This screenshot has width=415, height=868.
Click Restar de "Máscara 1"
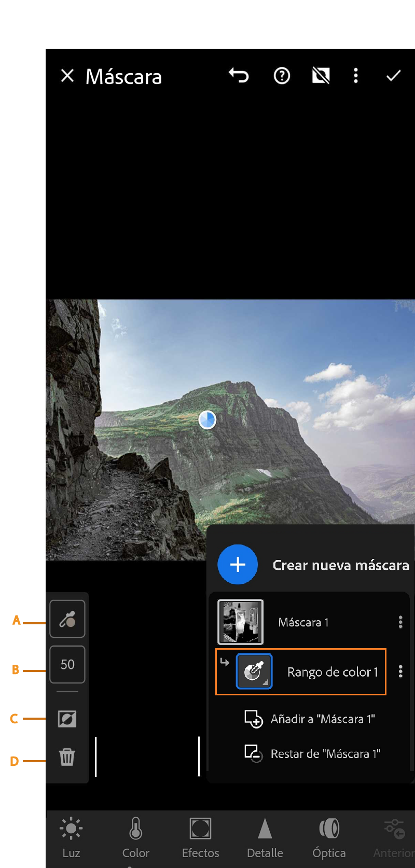(x=313, y=753)
